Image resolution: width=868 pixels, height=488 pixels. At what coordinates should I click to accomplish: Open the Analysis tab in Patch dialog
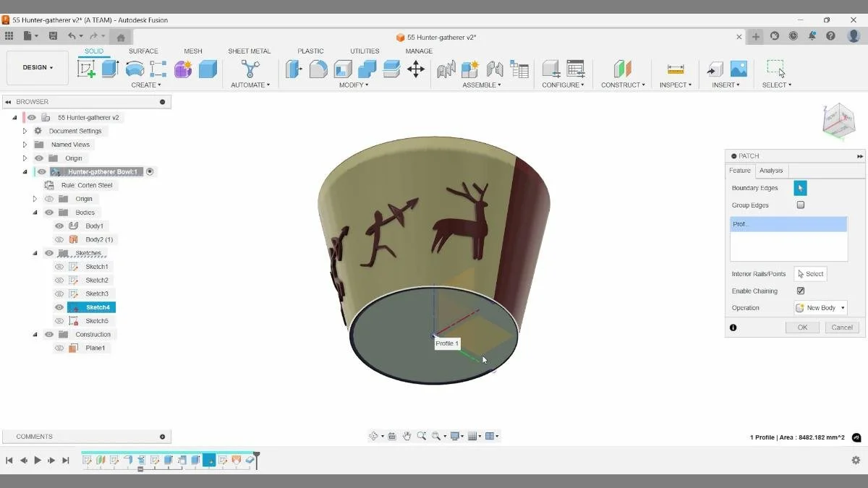770,170
